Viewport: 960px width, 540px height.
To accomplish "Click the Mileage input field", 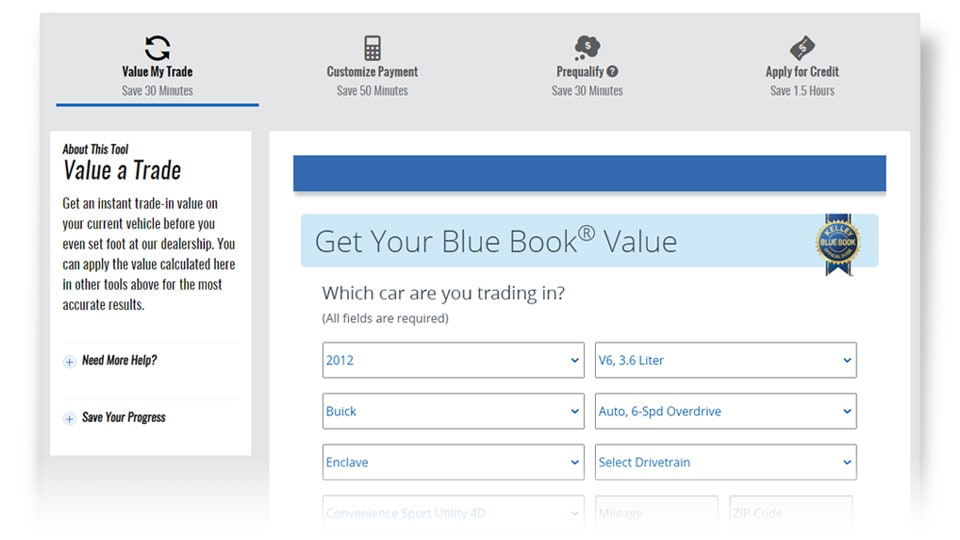I will (657, 513).
